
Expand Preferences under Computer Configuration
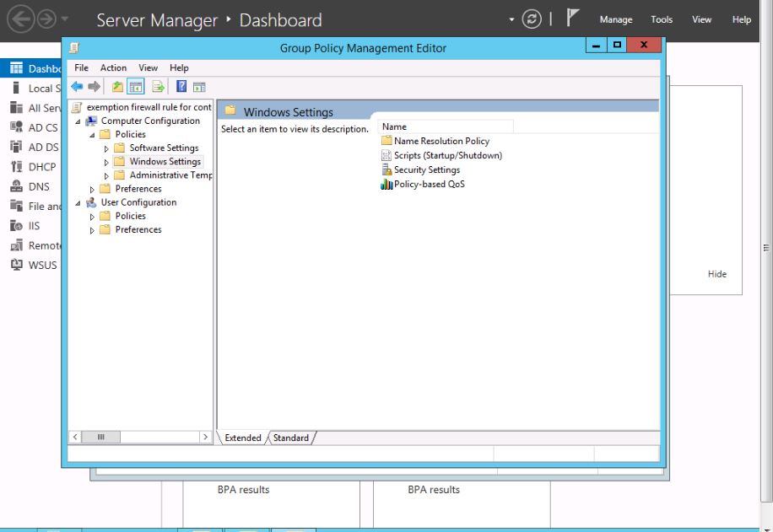coord(92,189)
